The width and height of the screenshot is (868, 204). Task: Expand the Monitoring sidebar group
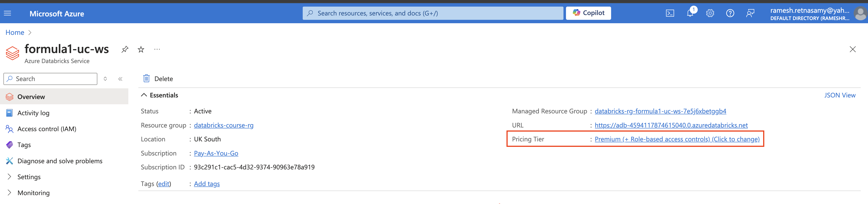point(9,193)
